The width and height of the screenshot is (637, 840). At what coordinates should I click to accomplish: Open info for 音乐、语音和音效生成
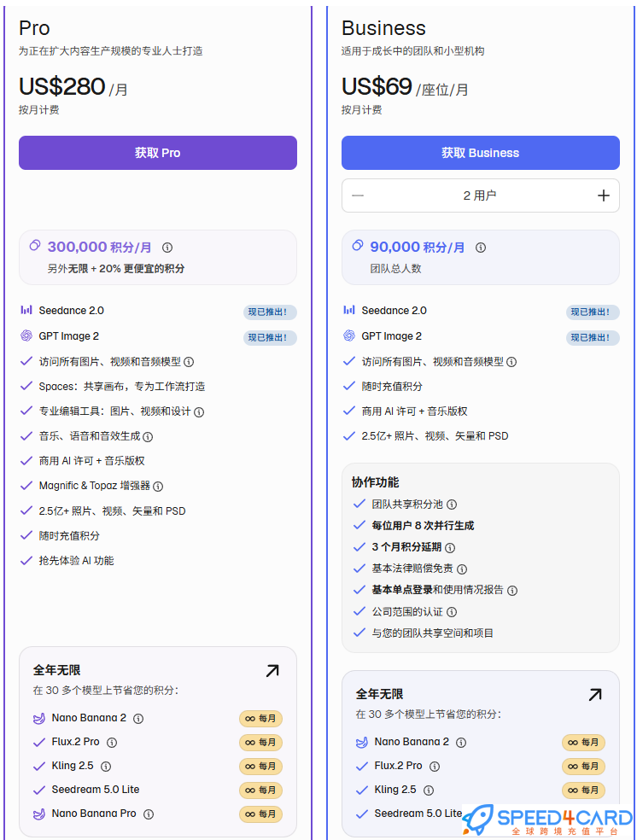tap(148, 436)
